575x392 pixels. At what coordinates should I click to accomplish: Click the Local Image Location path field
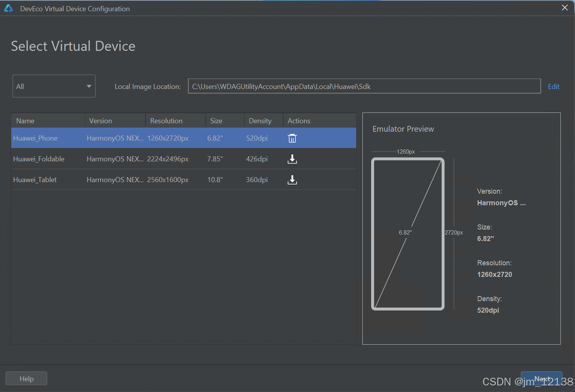[x=364, y=86]
